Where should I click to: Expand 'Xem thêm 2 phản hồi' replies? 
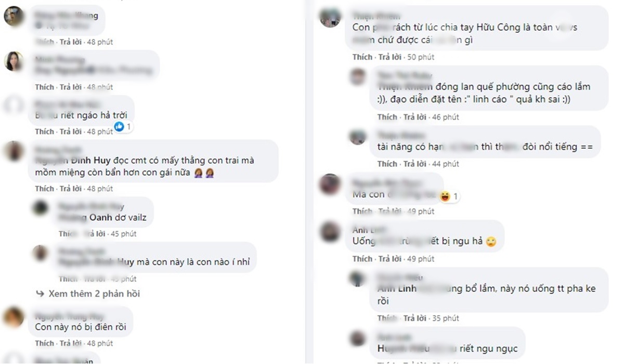tap(94, 294)
